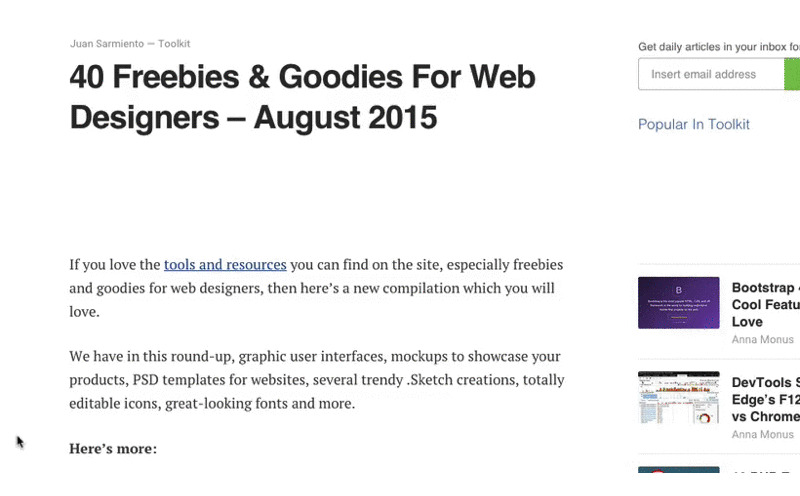Click the 40 Freebies & Goodies headline
This screenshot has height=496, width=800.
click(303, 97)
